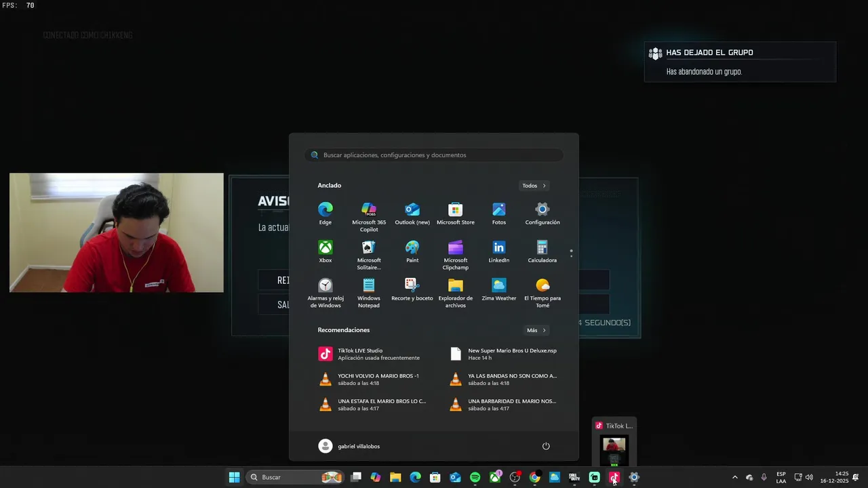Open the Xbox pinned app
Screen dimensions: 868x488
(325, 251)
